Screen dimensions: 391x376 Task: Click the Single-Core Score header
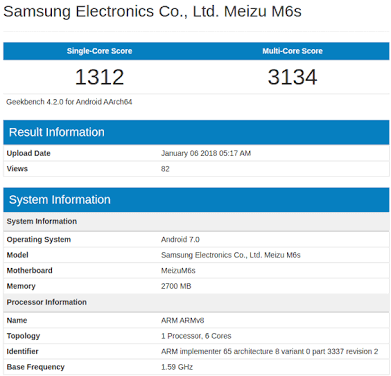pyautogui.click(x=99, y=51)
